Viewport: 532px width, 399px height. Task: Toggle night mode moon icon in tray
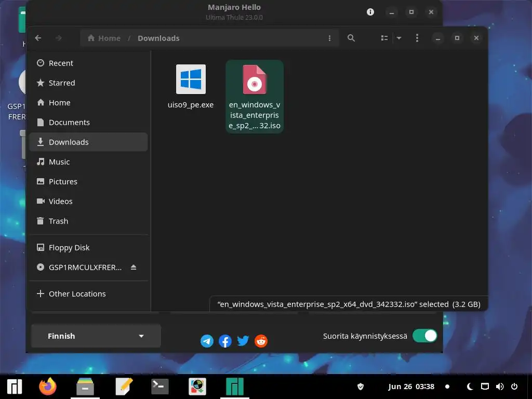(x=470, y=387)
